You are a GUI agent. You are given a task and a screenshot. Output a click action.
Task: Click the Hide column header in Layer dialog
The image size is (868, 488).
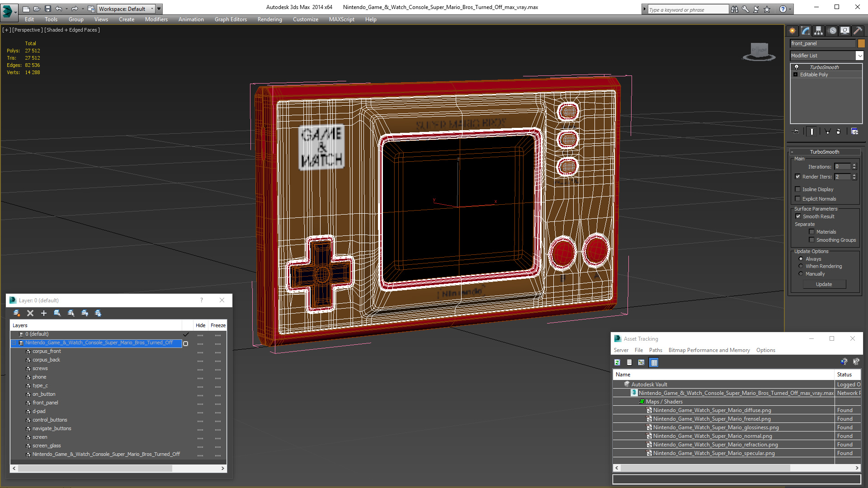pyautogui.click(x=200, y=325)
